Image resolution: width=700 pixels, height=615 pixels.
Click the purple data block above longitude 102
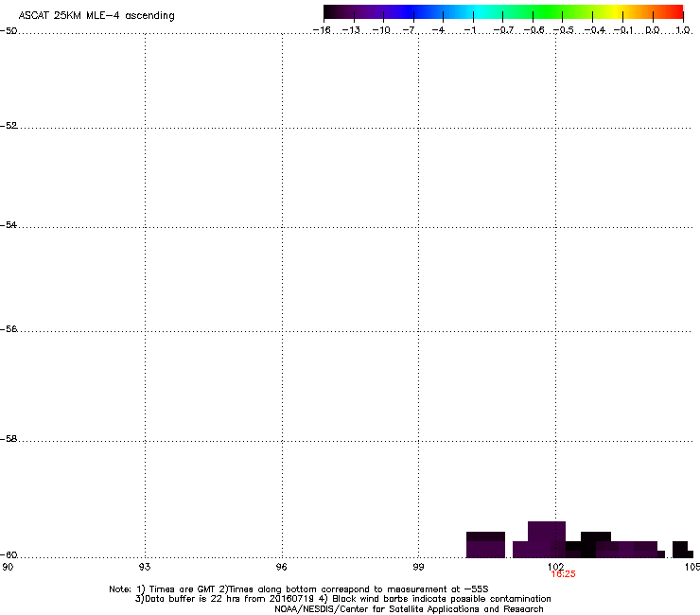pyautogui.click(x=547, y=532)
